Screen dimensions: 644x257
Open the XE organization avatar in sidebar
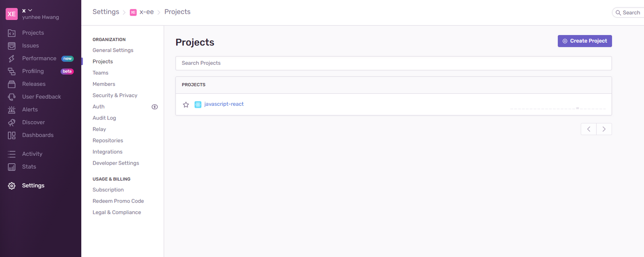pyautogui.click(x=12, y=14)
